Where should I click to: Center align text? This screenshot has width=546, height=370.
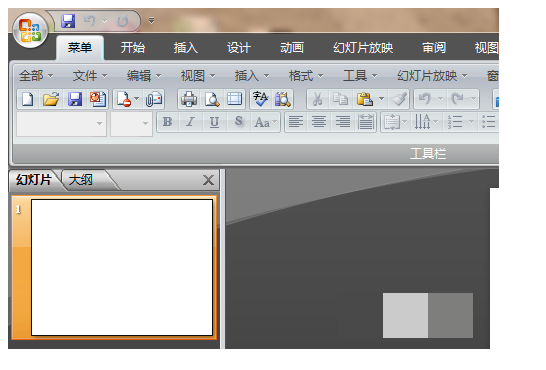coord(319,122)
